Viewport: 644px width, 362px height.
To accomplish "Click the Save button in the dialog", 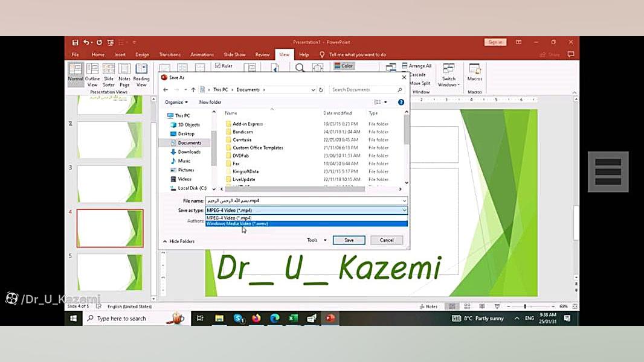I will (x=349, y=240).
